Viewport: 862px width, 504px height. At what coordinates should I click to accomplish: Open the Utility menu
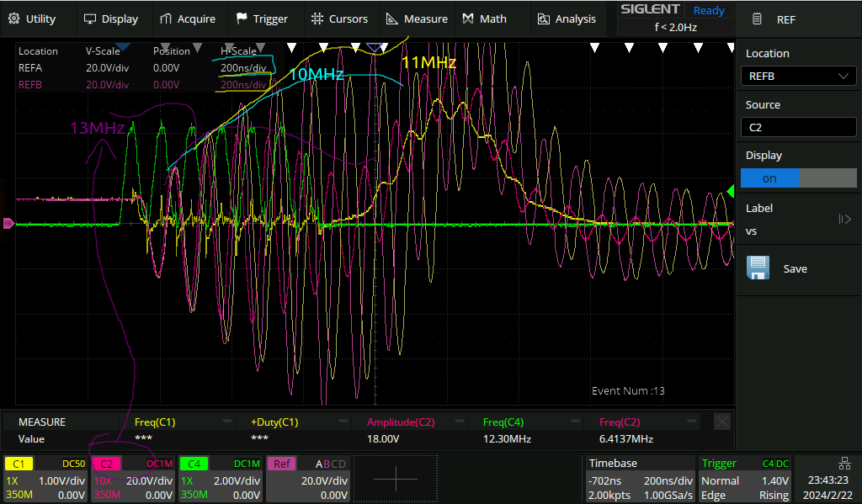32,19
